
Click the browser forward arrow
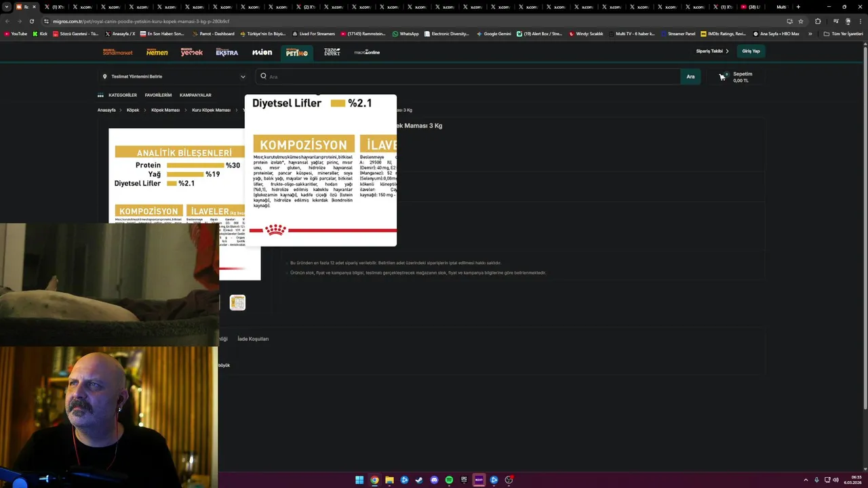click(20, 21)
